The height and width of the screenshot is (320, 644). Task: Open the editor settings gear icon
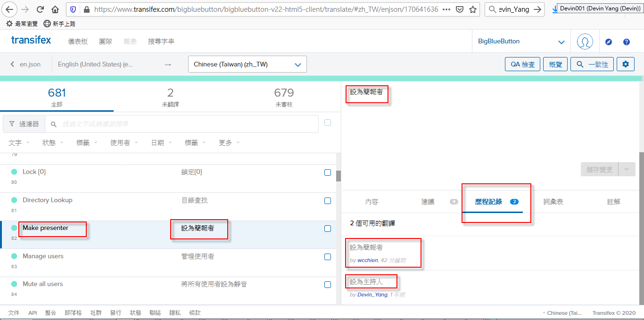tap(625, 64)
